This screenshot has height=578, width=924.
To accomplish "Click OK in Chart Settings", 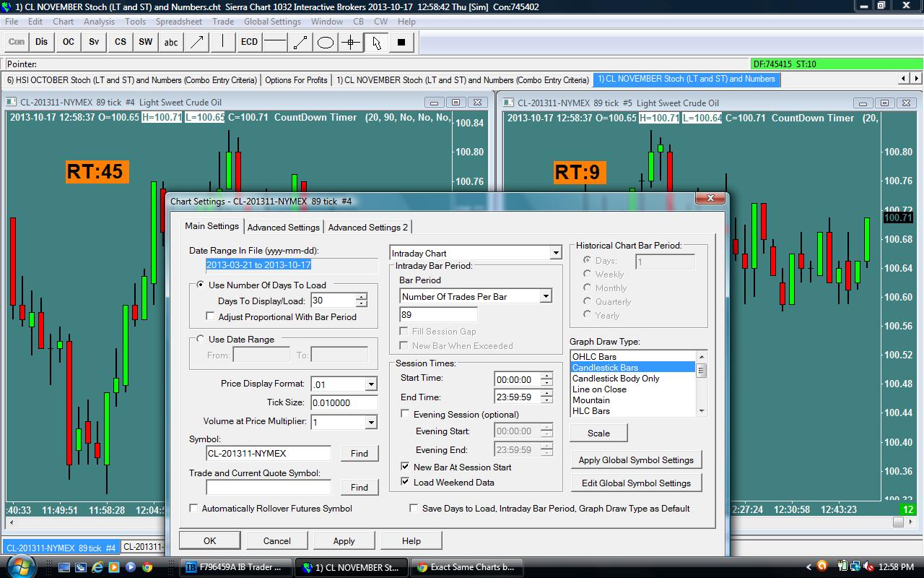I will point(209,540).
